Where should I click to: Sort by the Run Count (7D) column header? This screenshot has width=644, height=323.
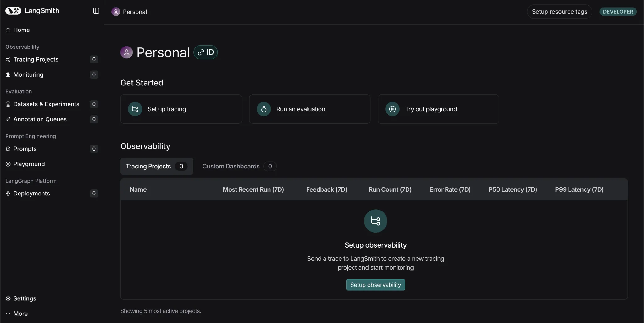(390, 189)
